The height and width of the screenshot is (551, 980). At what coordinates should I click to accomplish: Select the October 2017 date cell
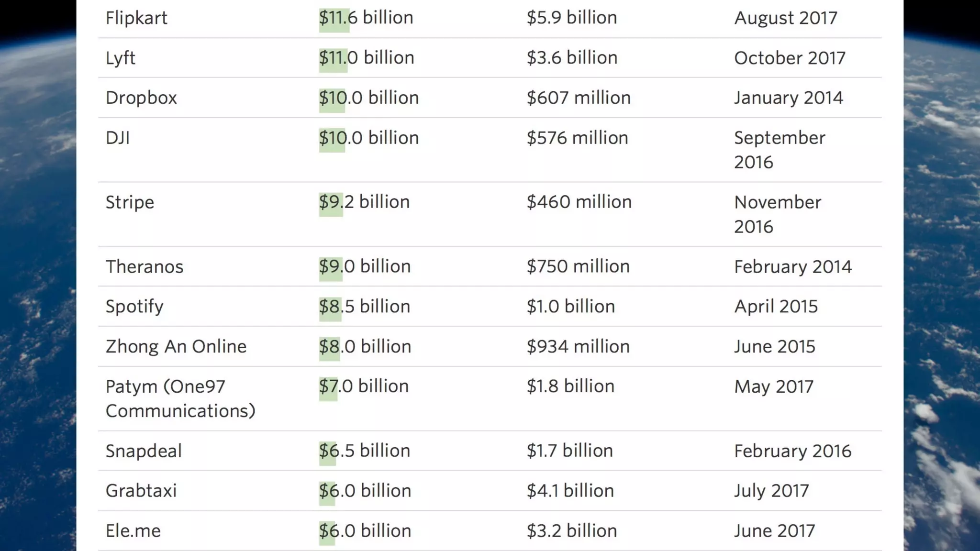[790, 58]
